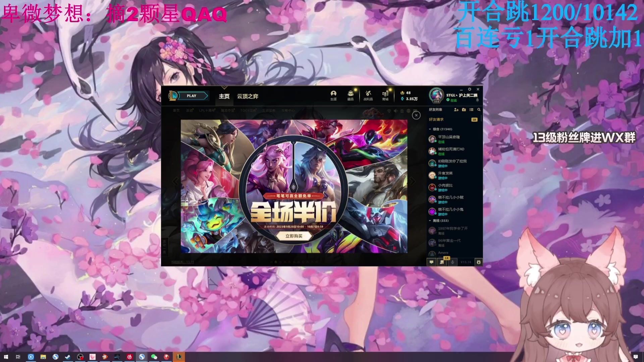Open Task View in taskbar
The image size is (644, 362).
pos(18,357)
